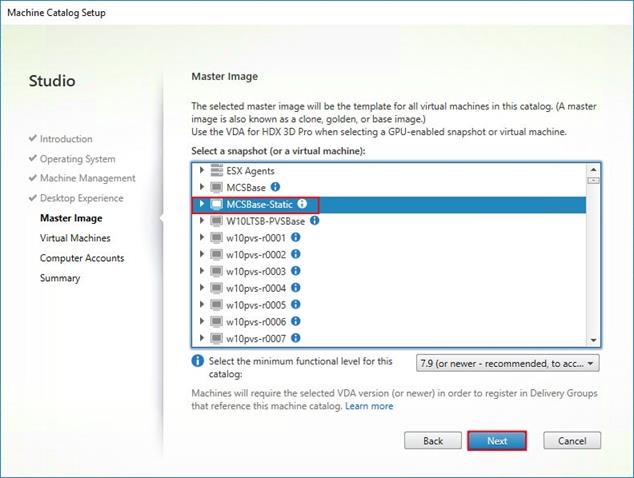Click the info icon beside w10pvs-r0001

[x=296, y=237]
